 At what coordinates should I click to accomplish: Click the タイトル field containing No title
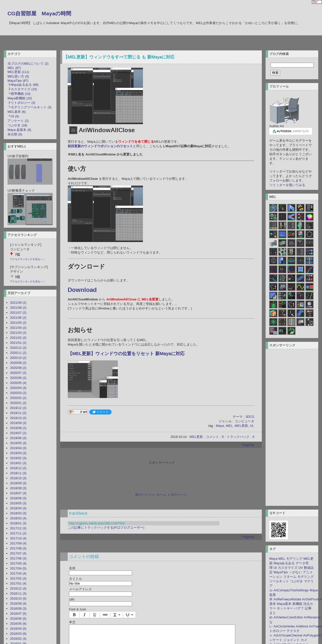[x=101, y=584]
